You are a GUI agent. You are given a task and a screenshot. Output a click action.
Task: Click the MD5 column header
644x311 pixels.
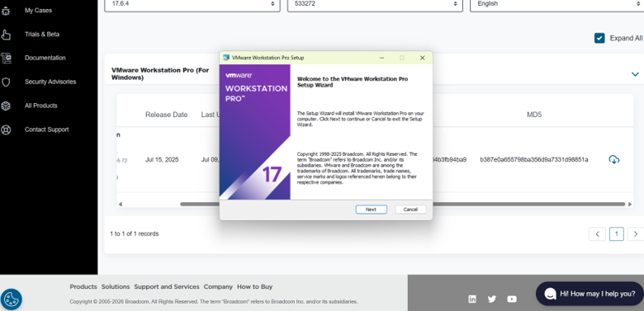click(x=534, y=115)
